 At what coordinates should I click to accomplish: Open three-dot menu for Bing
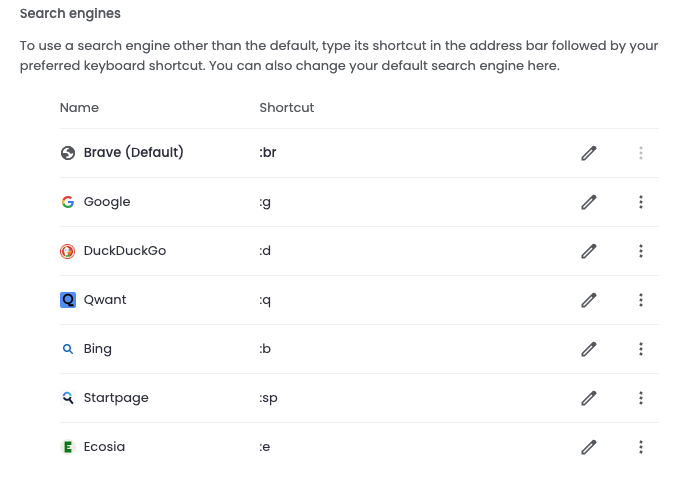641,349
